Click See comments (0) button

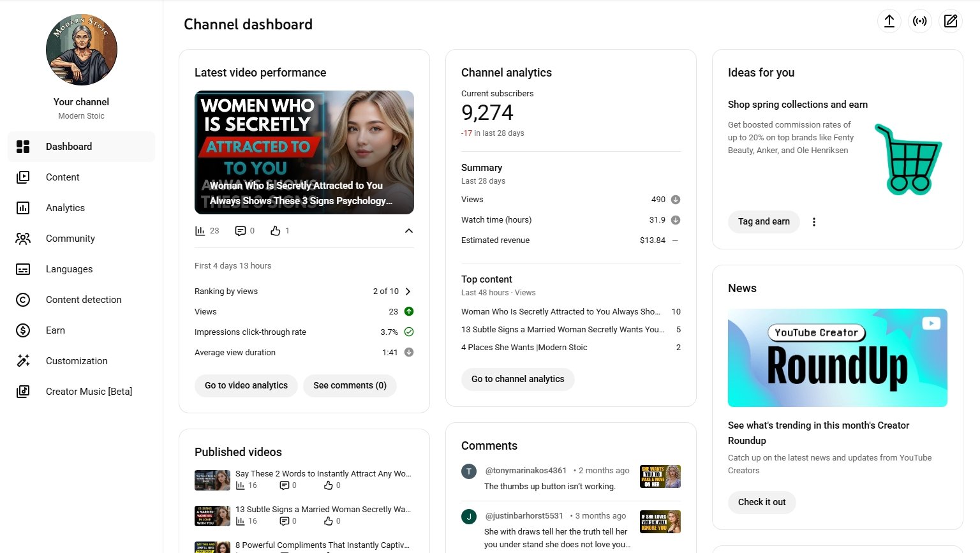(x=350, y=386)
